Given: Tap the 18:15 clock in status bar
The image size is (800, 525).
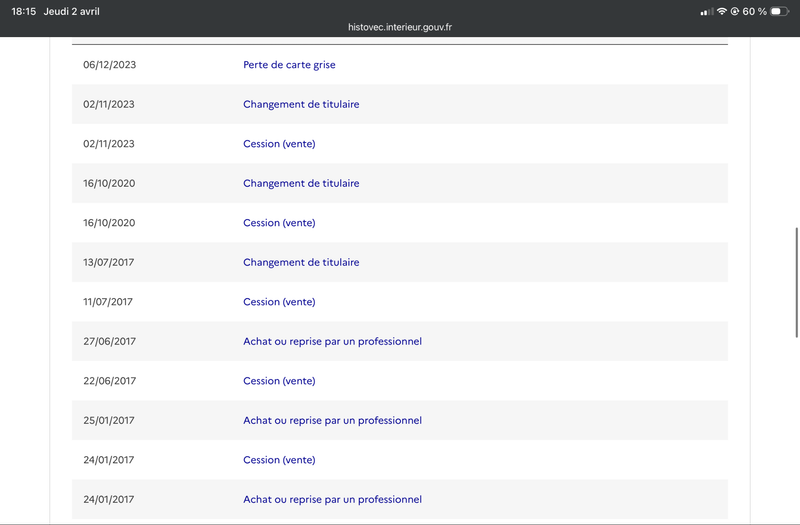Looking at the screenshot, I should [24, 11].
